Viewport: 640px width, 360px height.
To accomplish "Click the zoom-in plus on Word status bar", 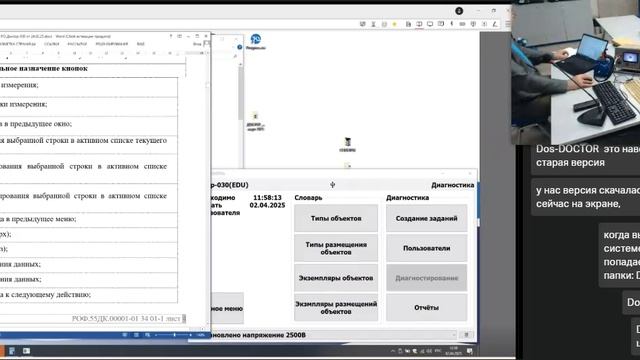I will 190,335.
